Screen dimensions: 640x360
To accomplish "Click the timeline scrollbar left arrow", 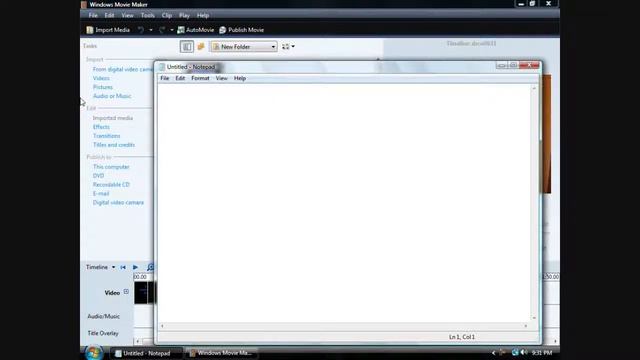I will tap(138, 341).
